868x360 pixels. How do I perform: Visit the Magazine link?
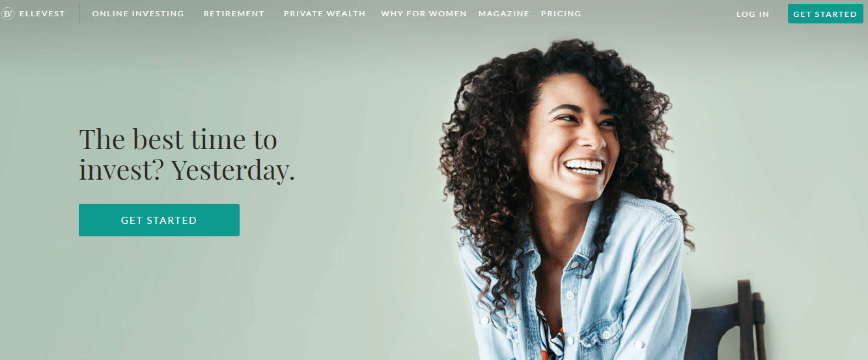point(504,14)
